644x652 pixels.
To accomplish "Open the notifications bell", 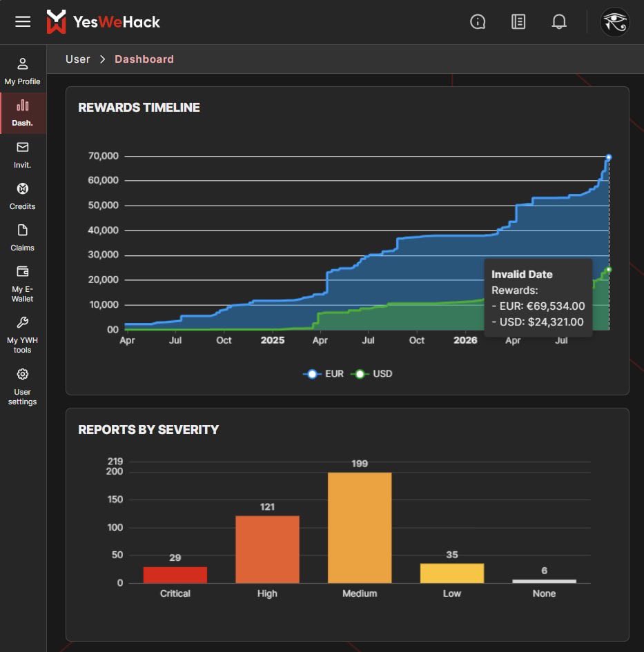I will click(x=558, y=21).
